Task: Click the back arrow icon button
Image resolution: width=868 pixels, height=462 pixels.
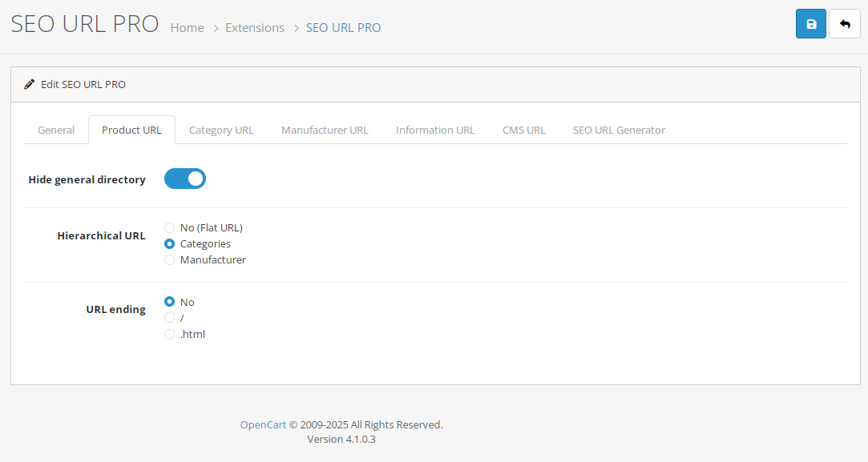Action: point(844,24)
